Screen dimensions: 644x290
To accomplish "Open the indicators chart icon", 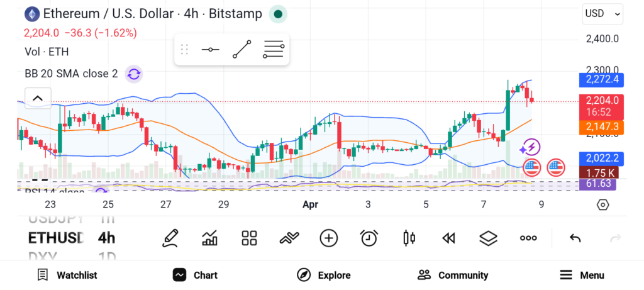I will pos(209,238).
